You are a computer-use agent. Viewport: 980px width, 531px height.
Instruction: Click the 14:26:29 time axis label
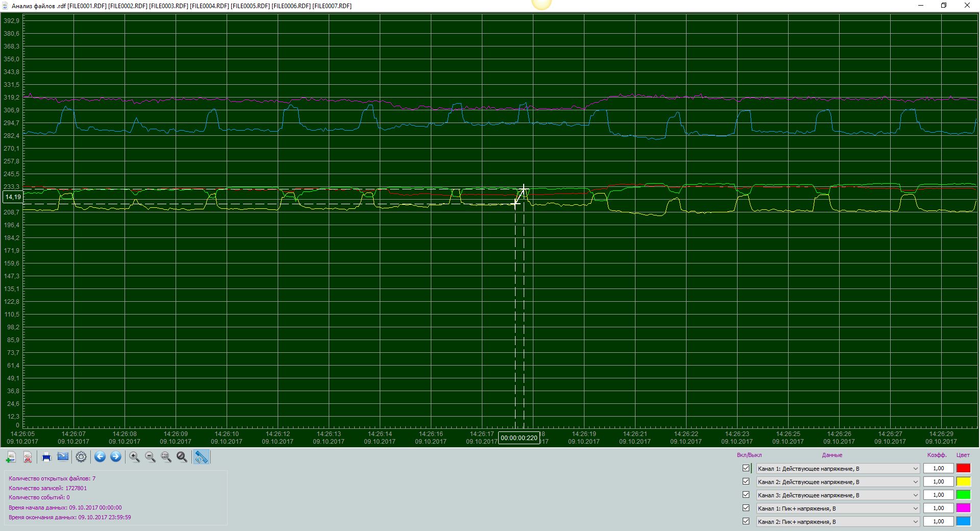[941, 434]
